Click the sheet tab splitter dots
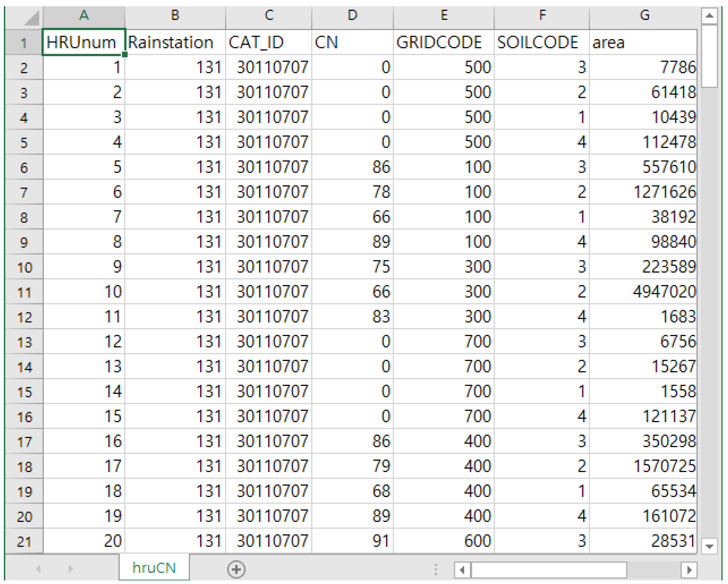The height and width of the screenshot is (584, 728). tap(436, 569)
